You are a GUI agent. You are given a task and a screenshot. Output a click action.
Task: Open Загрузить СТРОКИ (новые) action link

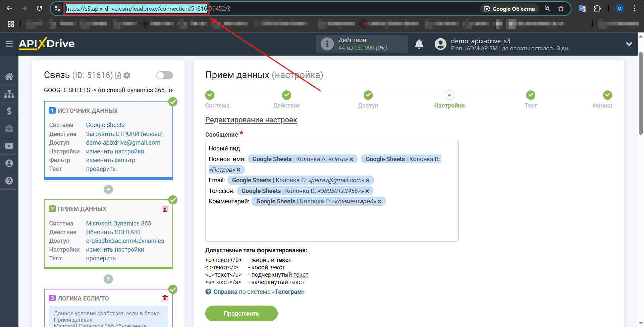(x=124, y=134)
